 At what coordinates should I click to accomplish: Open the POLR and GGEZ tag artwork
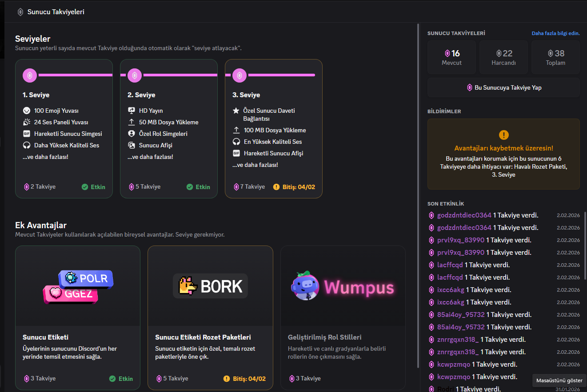coord(78,286)
